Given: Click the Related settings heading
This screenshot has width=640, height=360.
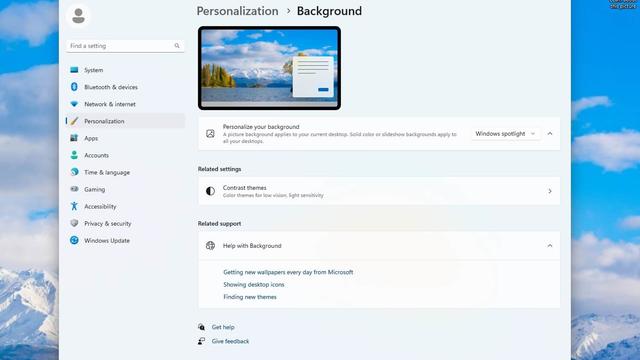Looking at the screenshot, I should coord(219,169).
